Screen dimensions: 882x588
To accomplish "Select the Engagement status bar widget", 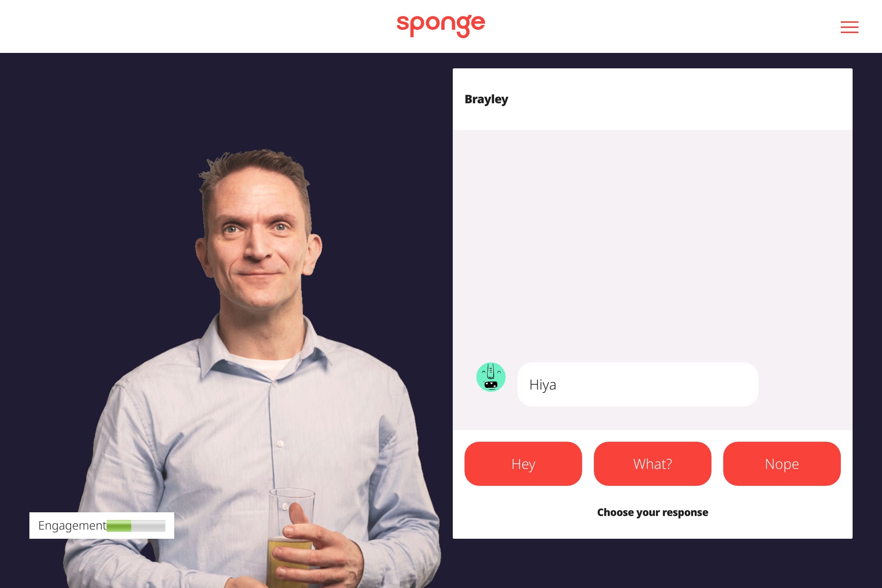I will (x=102, y=525).
